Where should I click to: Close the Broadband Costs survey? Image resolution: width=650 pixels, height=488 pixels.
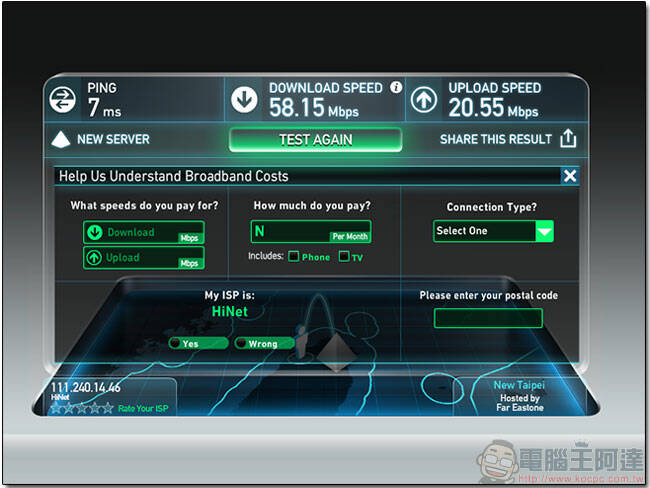pyautogui.click(x=570, y=176)
